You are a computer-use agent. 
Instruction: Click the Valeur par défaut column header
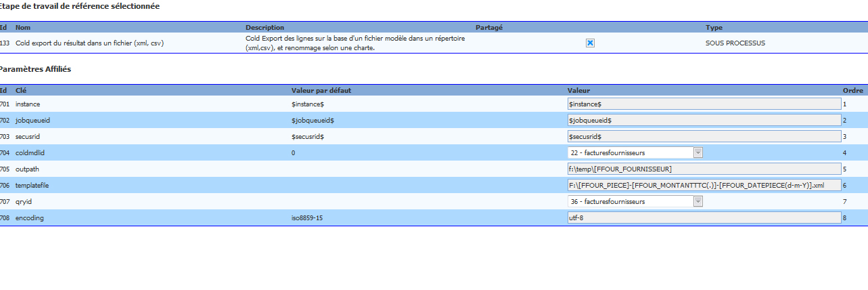tap(321, 90)
